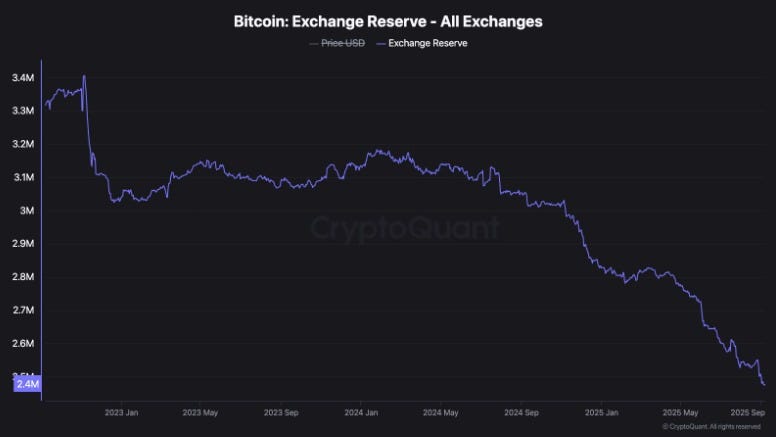Image resolution: width=776 pixels, height=437 pixels.
Task: Click the 2024 Sep x-axis label
Action: tap(521, 412)
